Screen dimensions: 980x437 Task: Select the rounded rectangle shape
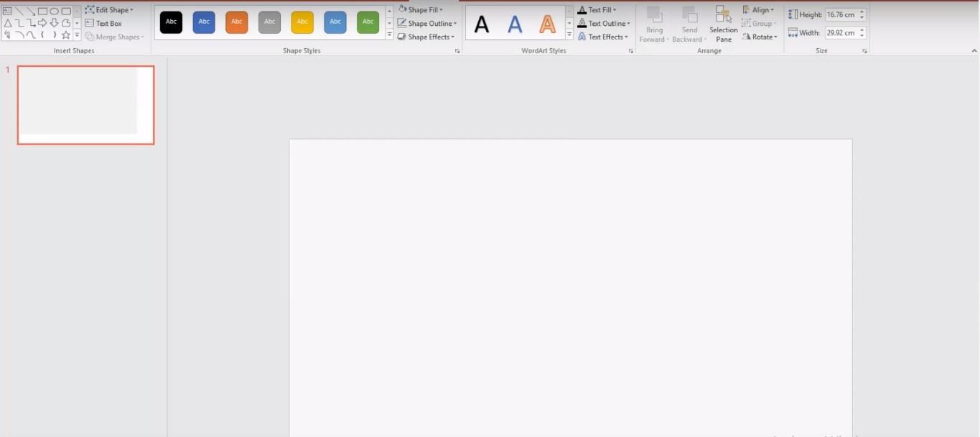point(66,11)
